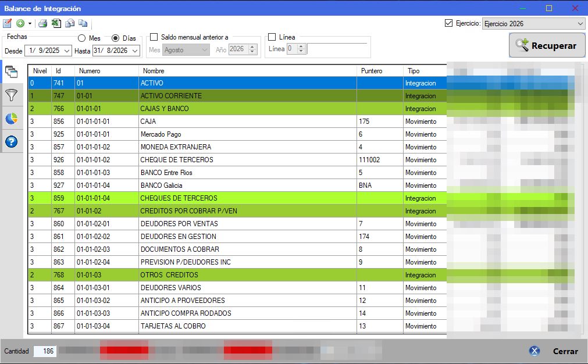Copy data with the duplicate pages icon
The height and width of the screenshot is (364, 588).
point(83,23)
